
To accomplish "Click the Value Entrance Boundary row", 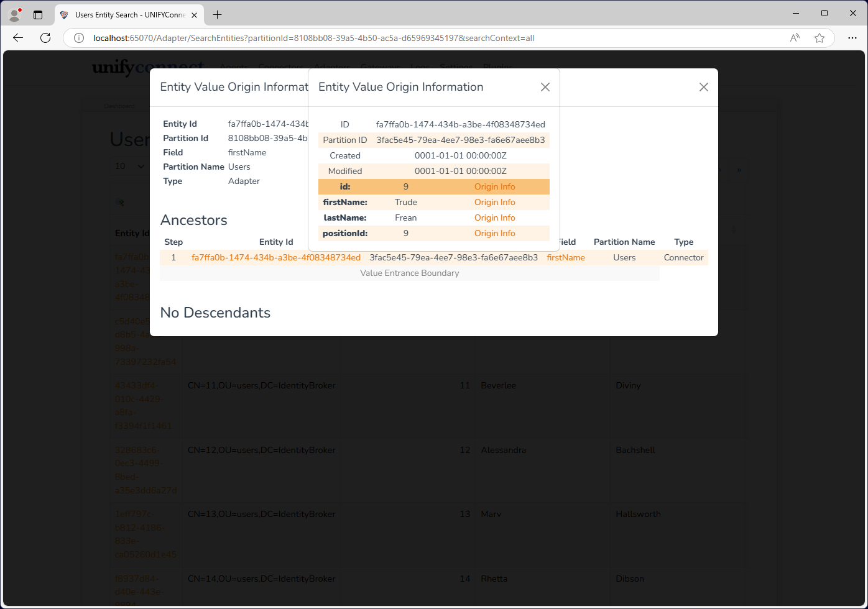I will click(x=410, y=273).
